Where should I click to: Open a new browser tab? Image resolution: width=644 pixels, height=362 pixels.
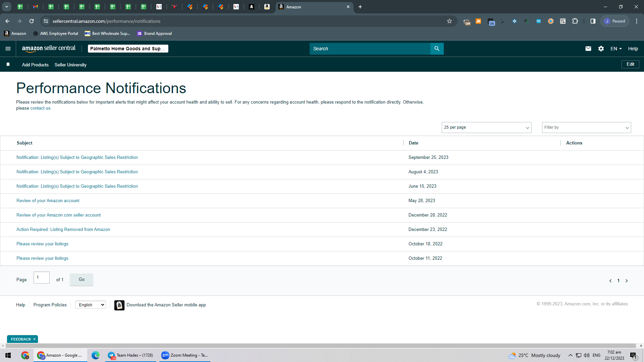pos(360,7)
